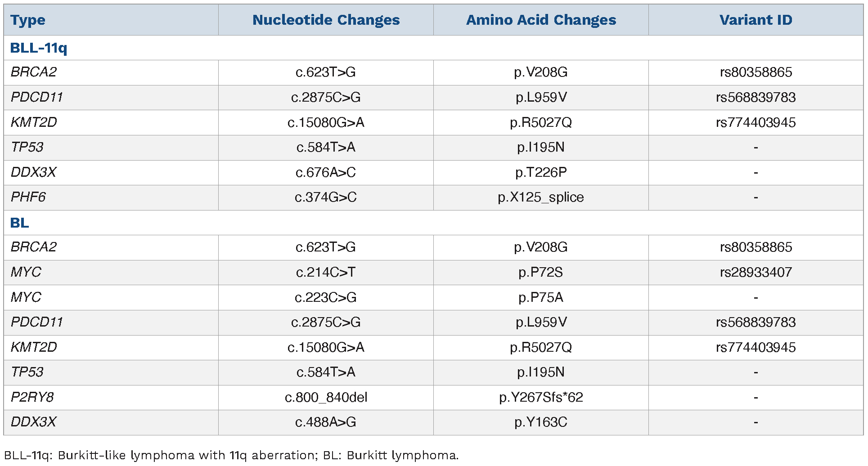Select the p.P75A amino acid cell
868x466 pixels.
click(x=540, y=297)
